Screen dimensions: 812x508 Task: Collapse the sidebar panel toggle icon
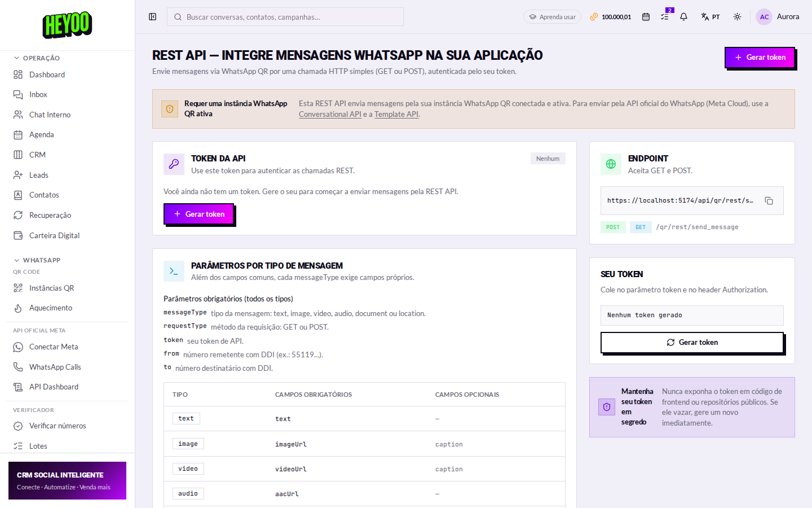152,17
